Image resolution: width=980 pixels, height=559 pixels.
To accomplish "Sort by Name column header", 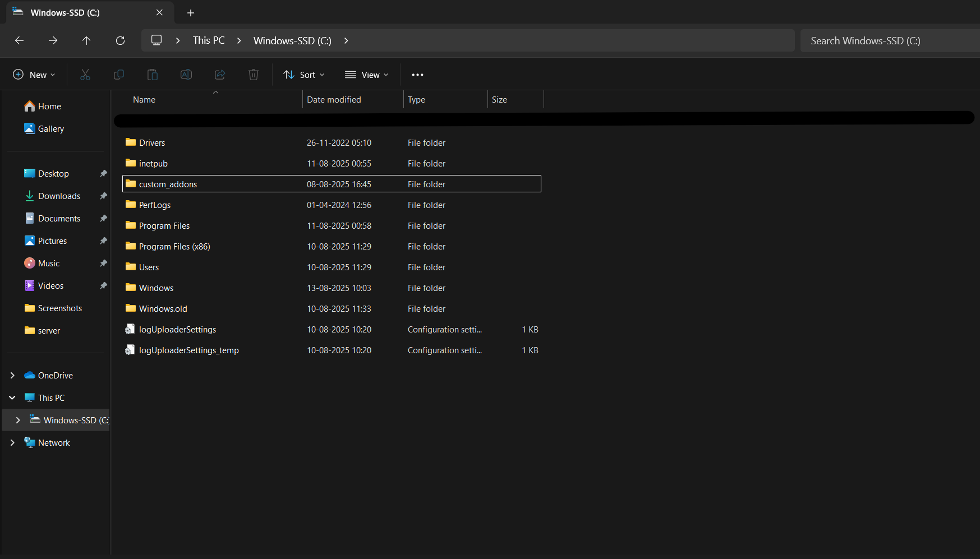I will pos(144,100).
